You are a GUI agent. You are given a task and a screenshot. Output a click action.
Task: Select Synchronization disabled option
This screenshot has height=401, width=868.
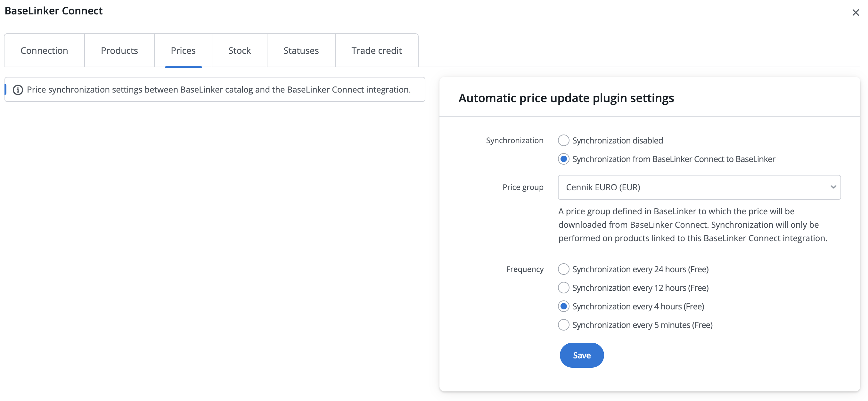click(x=563, y=141)
